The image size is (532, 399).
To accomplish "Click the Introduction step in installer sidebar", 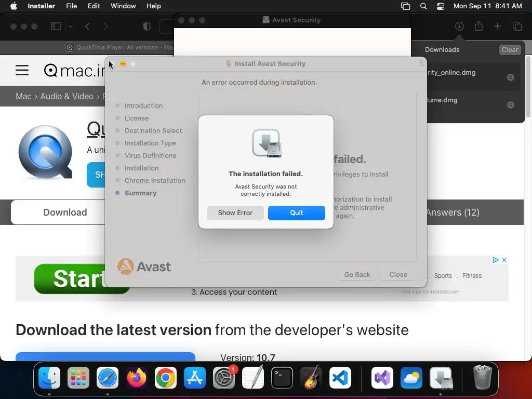I will (x=143, y=106).
